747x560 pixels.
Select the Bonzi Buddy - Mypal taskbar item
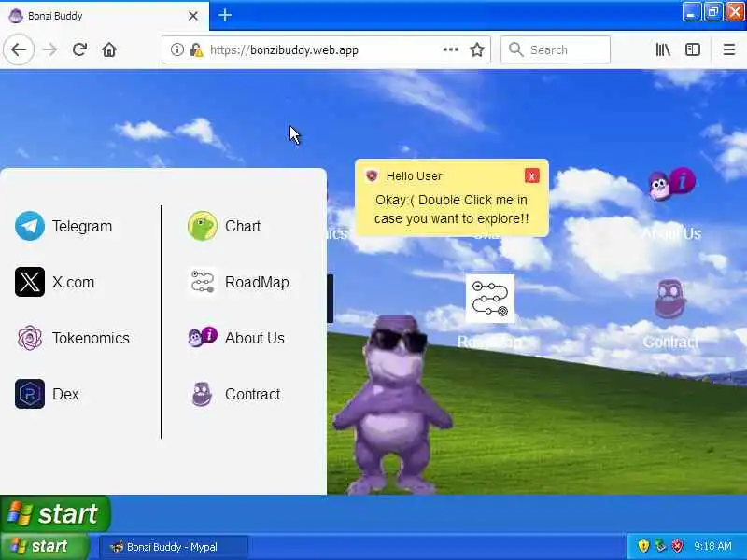173,547
